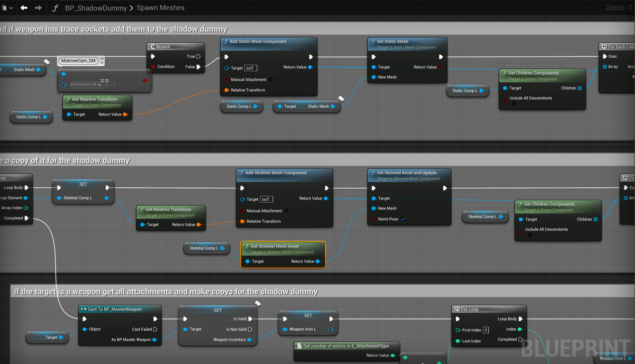Toggle comment bubble on the GET node
This screenshot has height=364, width=635.
click(258, 304)
